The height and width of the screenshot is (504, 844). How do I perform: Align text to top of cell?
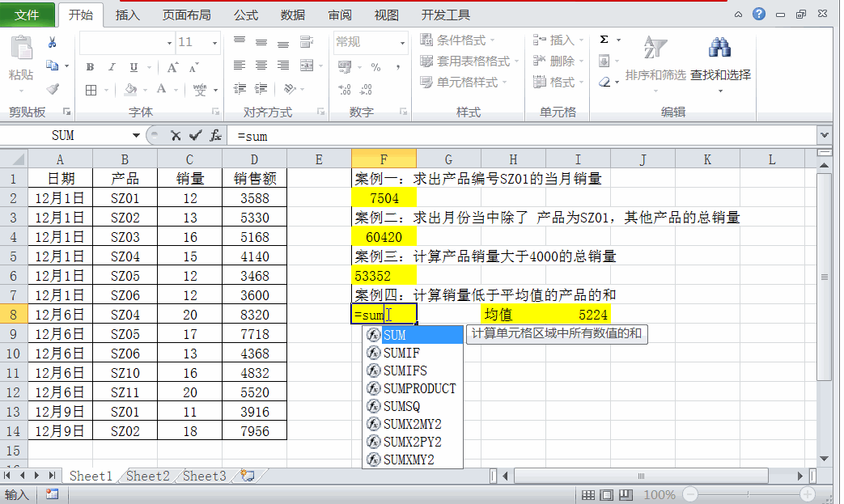pos(240,41)
